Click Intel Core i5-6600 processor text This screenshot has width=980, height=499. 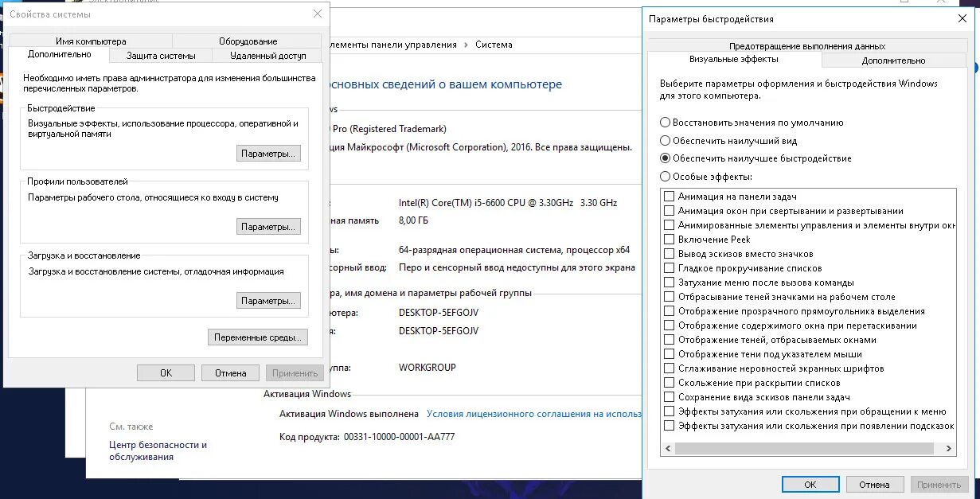[508, 203]
